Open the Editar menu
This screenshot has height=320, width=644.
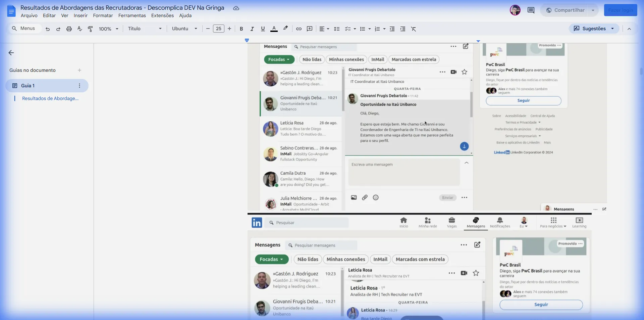(49, 15)
